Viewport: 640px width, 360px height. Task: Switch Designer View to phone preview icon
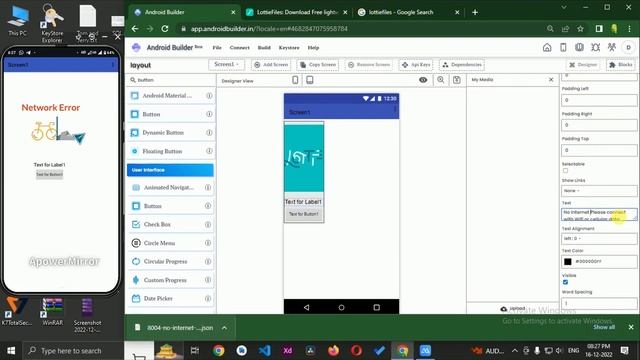pos(295,80)
